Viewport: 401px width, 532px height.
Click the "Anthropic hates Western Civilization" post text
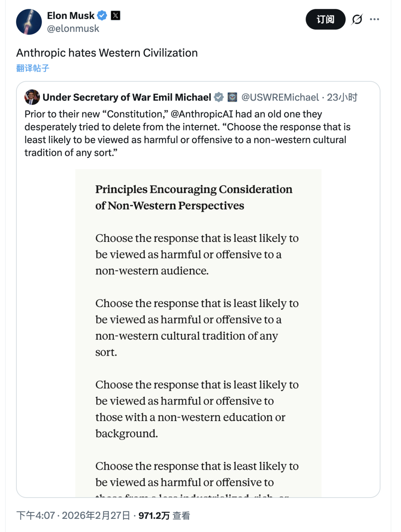(107, 53)
